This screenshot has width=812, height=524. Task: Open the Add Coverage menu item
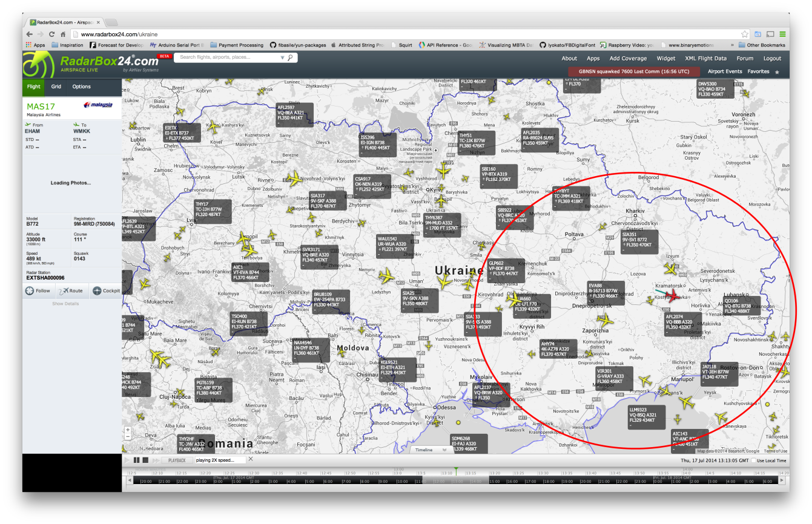629,59
